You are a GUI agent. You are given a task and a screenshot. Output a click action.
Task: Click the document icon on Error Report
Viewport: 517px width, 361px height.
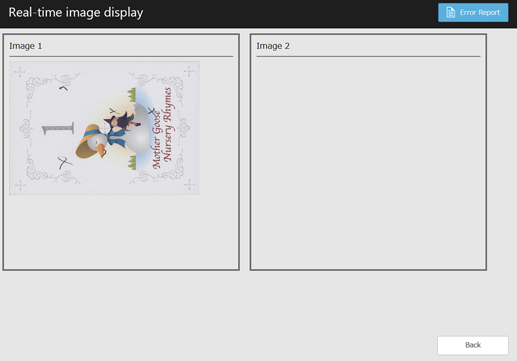click(x=450, y=13)
